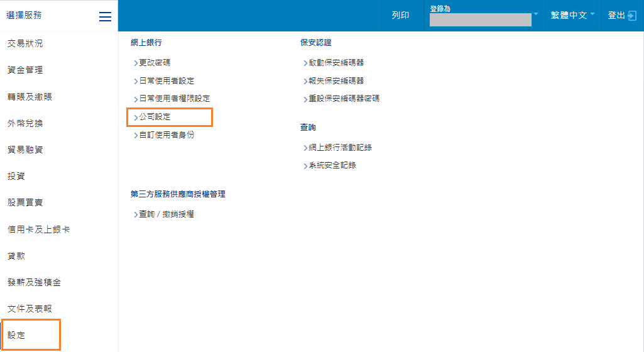
Task: Select 資金管理 from the sidebar
Action: (25, 70)
